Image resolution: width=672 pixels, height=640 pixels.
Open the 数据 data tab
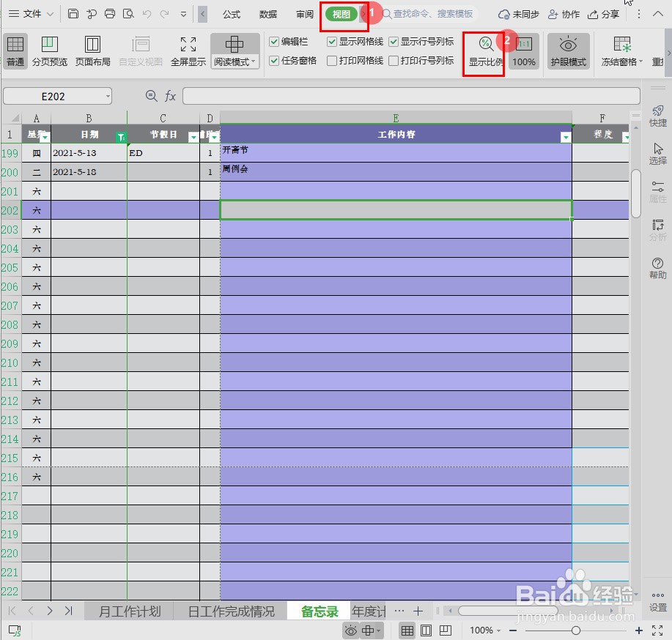tap(268, 14)
